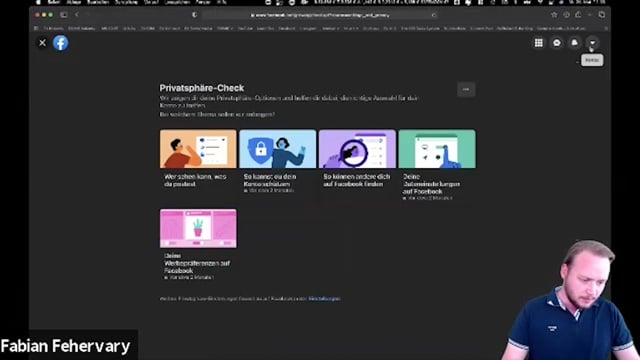Open the Messenger icon
This screenshot has width=640, height=360.
tap(557, 43)
